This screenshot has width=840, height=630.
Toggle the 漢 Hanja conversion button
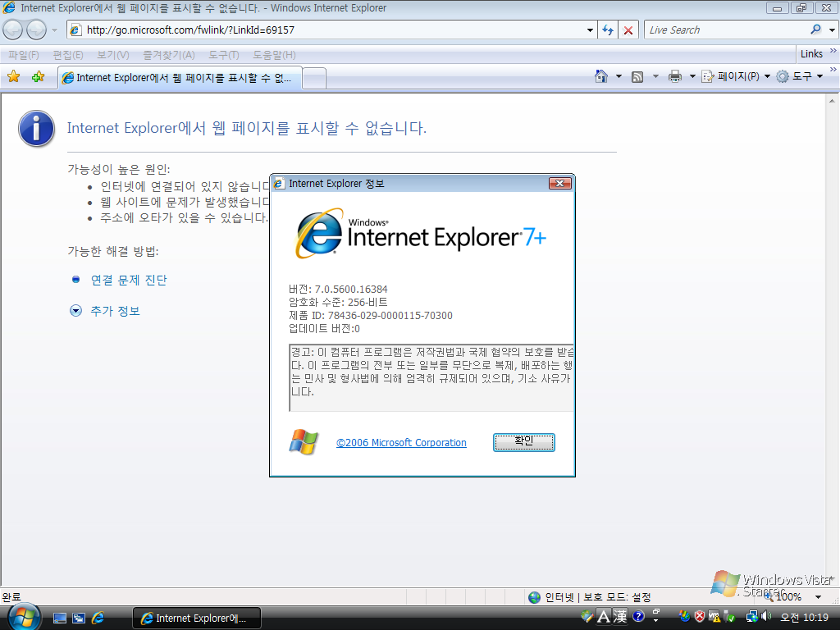point(620,617)
